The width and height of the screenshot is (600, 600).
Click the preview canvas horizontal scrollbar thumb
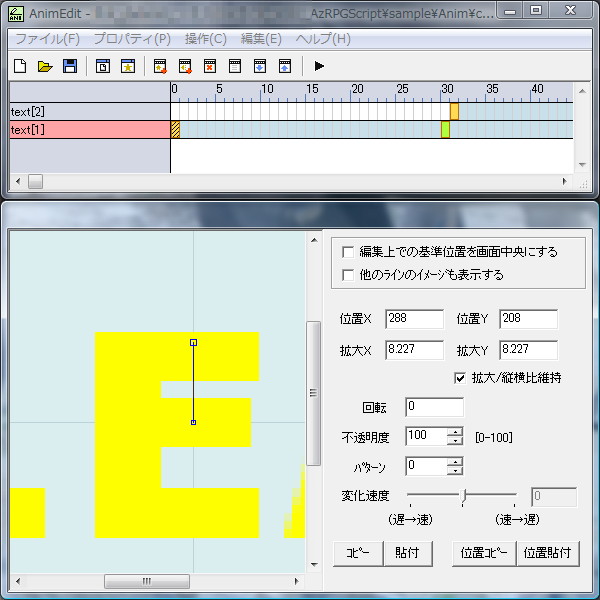(x=147, y=581)
